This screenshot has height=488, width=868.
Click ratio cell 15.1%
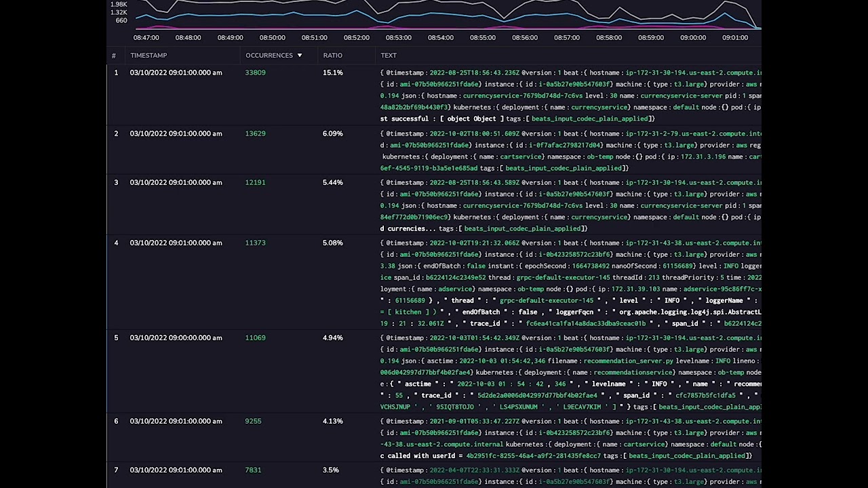click(x=333, y=73)
